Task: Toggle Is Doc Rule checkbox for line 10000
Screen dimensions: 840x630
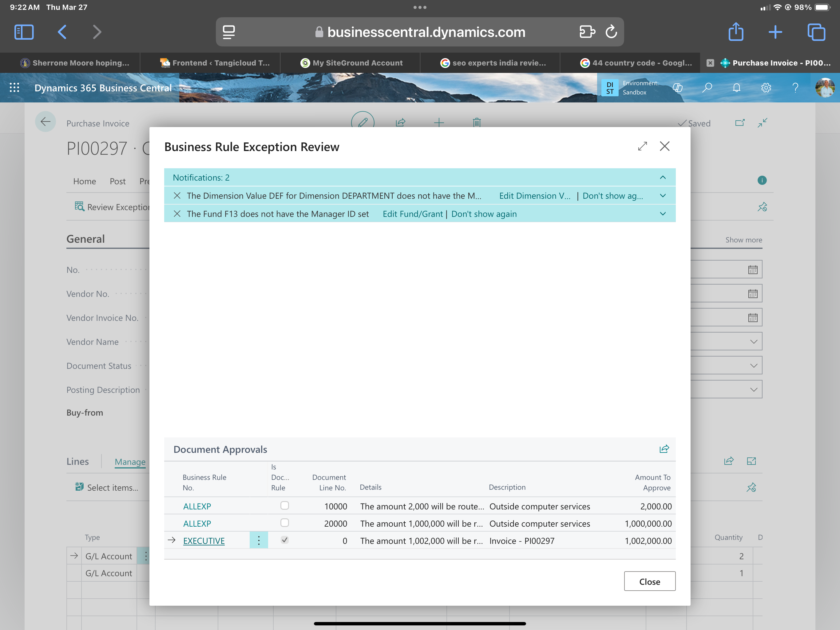Action: (x=284, y=506)
